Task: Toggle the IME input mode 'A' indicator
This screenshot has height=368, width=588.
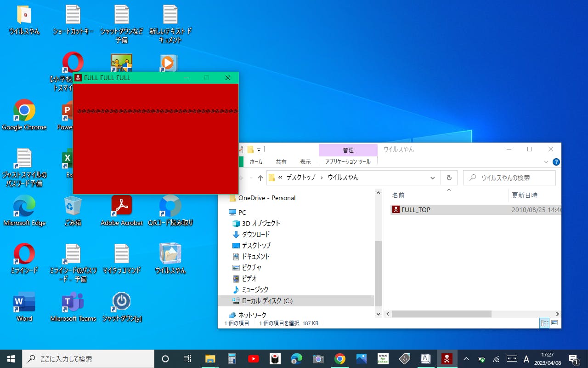Action: click(x=526, y=359)
